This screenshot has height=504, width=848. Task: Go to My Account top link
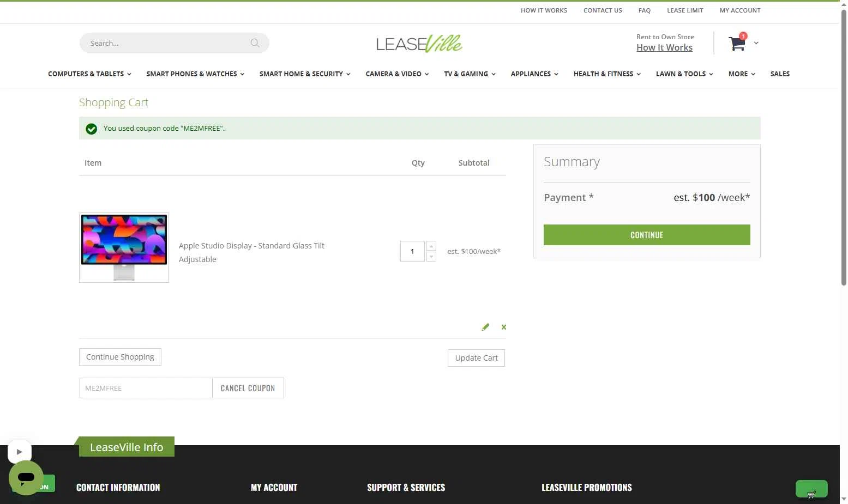click(740, 10)
